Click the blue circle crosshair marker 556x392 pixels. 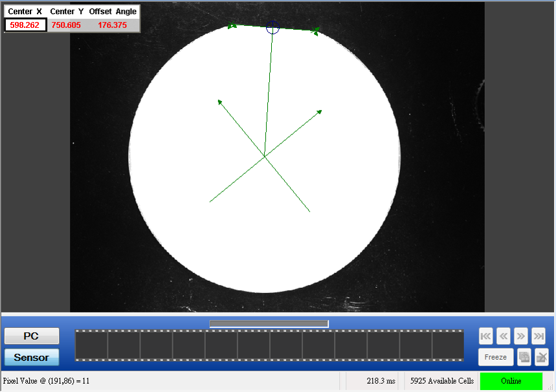(x=272, y=27)
